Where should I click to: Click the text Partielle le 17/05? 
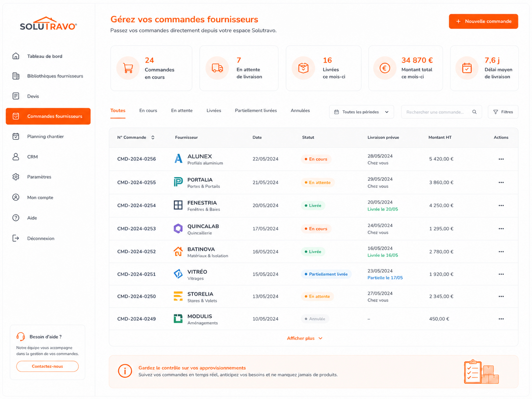(x=385, y=278)
